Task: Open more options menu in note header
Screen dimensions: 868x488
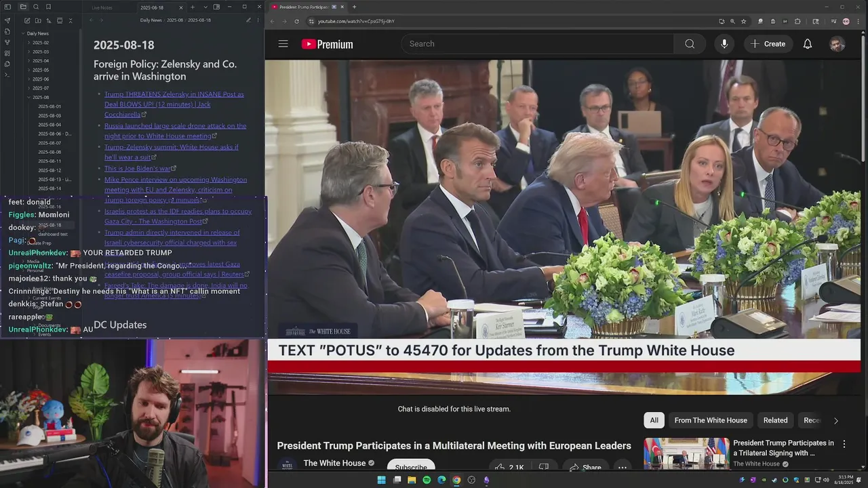Action: coord(258,20)
